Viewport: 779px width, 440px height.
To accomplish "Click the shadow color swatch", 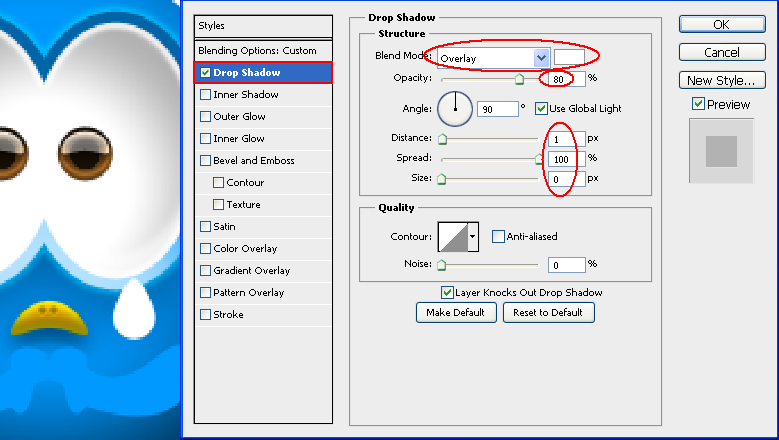I will pos(569,57).
